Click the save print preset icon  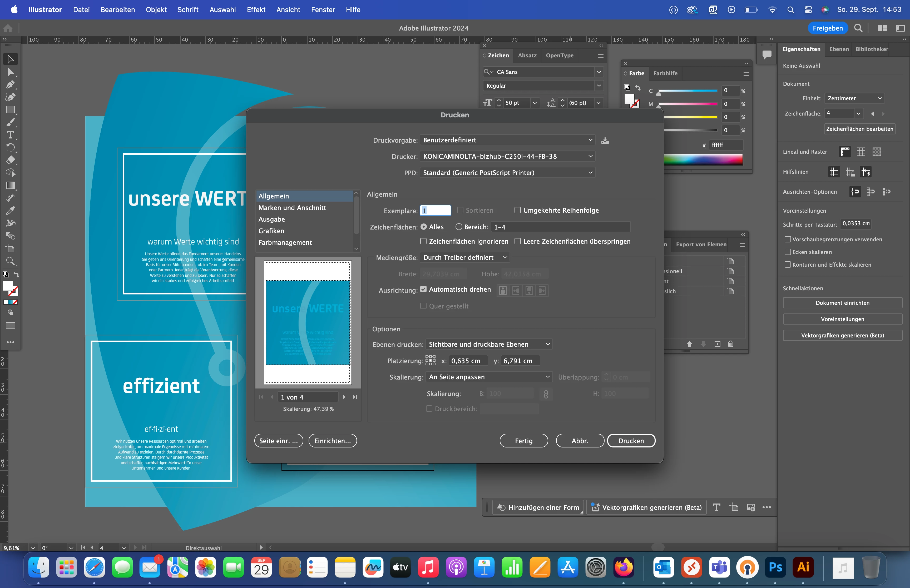click(x=605, y=141)
